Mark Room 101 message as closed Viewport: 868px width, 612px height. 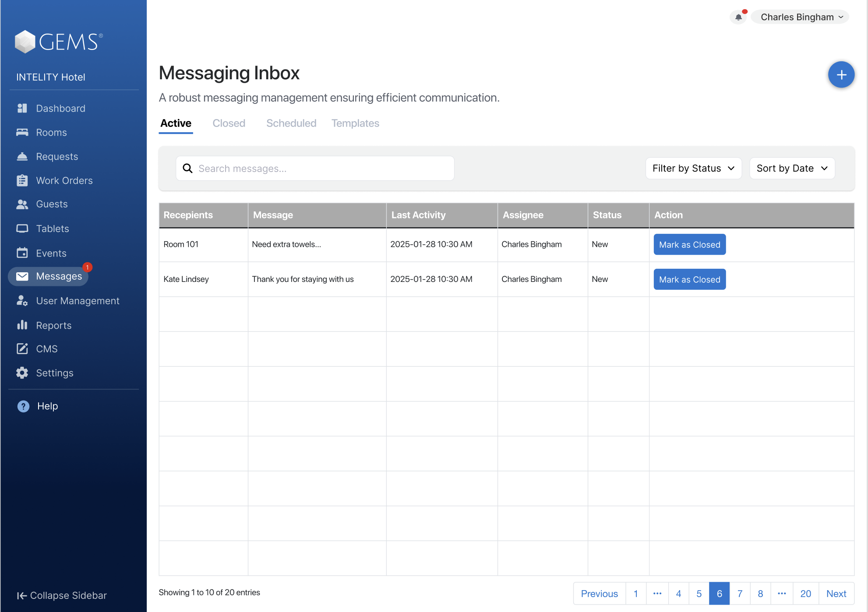(690, 244)
